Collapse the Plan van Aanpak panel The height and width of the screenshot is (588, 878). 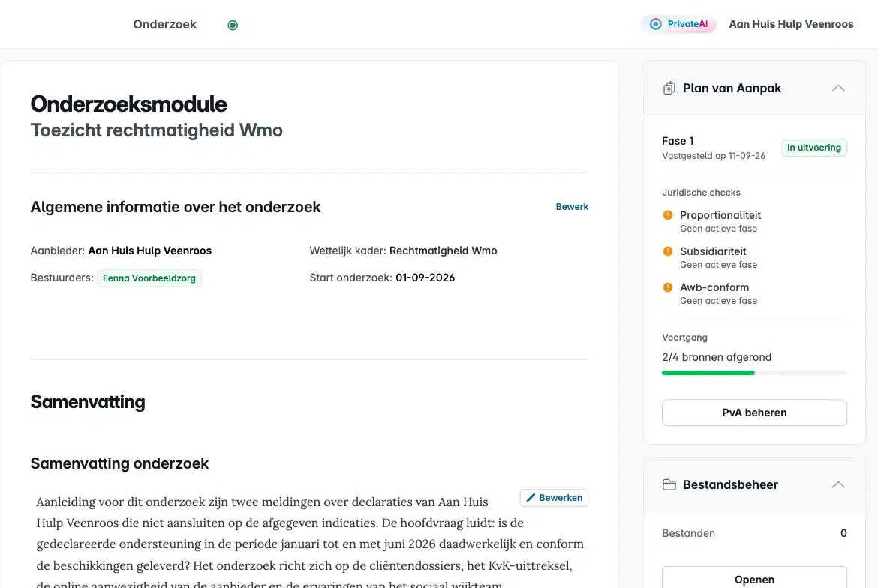(x=837, y=88)
